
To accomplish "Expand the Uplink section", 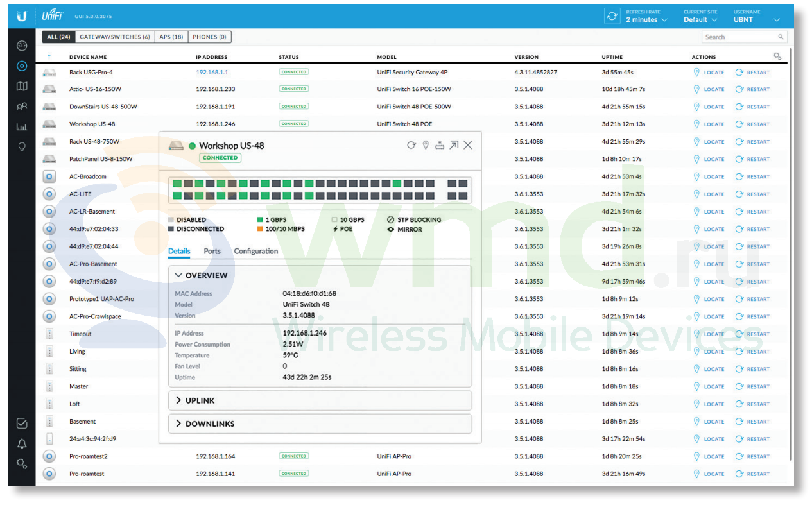I will click(x=320, y=400).
